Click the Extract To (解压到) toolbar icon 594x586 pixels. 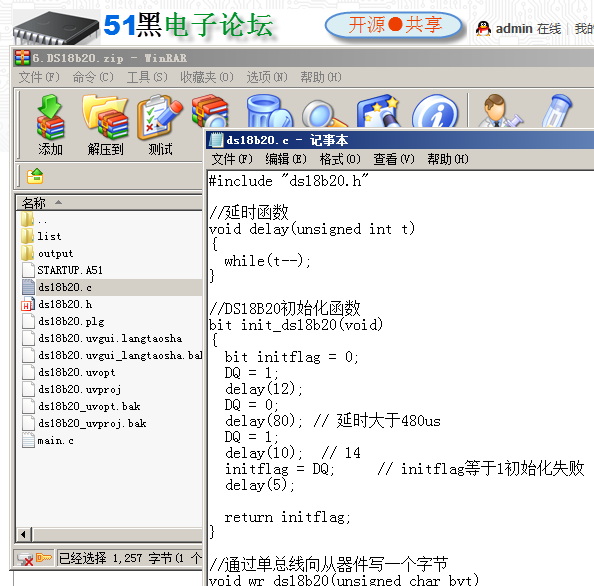105,125
